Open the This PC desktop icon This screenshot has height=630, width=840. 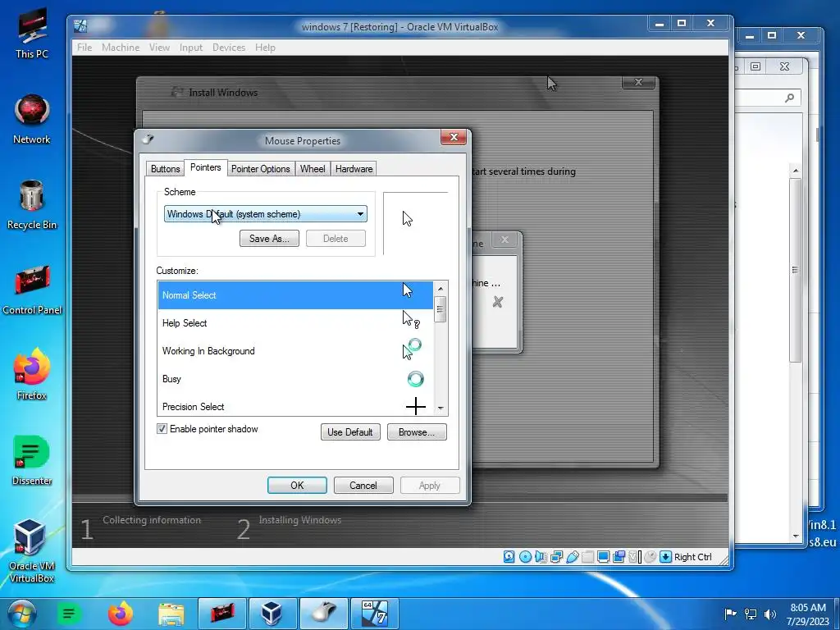(x=32, y=33)
